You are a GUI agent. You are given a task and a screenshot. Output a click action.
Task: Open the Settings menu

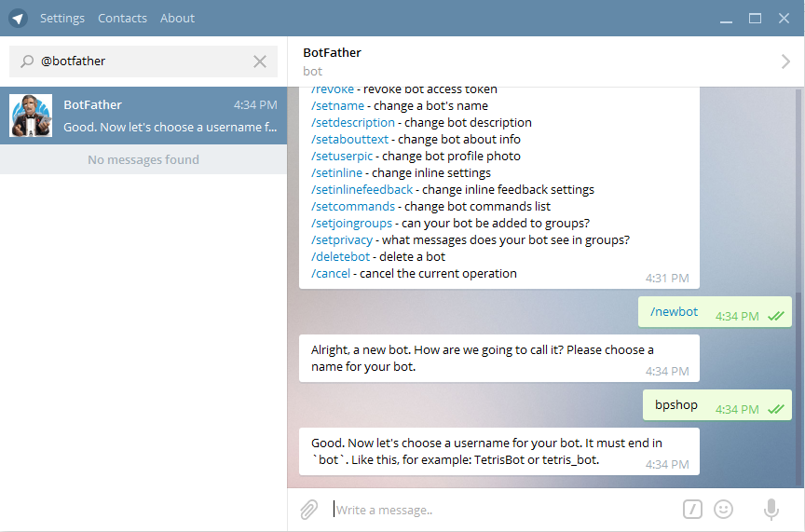62,19
